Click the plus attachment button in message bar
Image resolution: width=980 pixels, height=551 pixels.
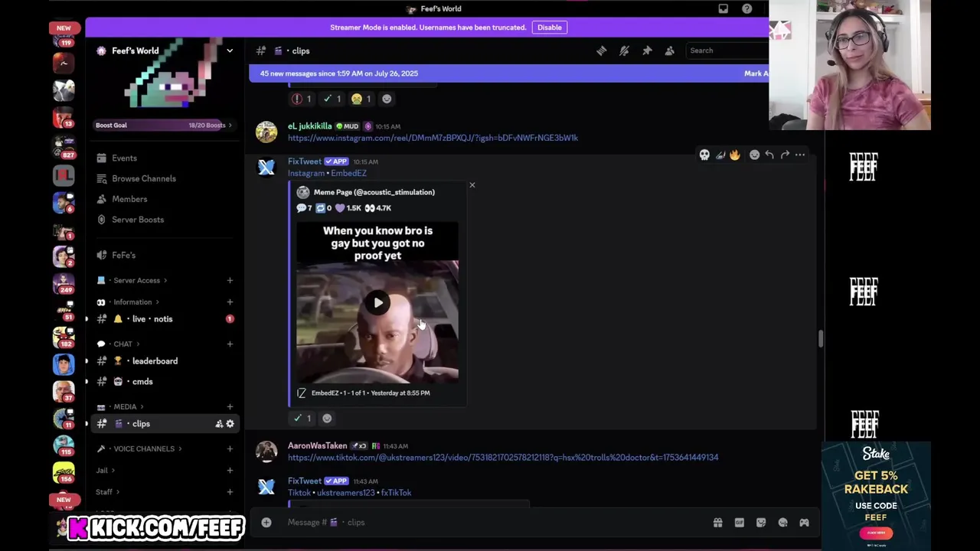(x=266, y=523)
